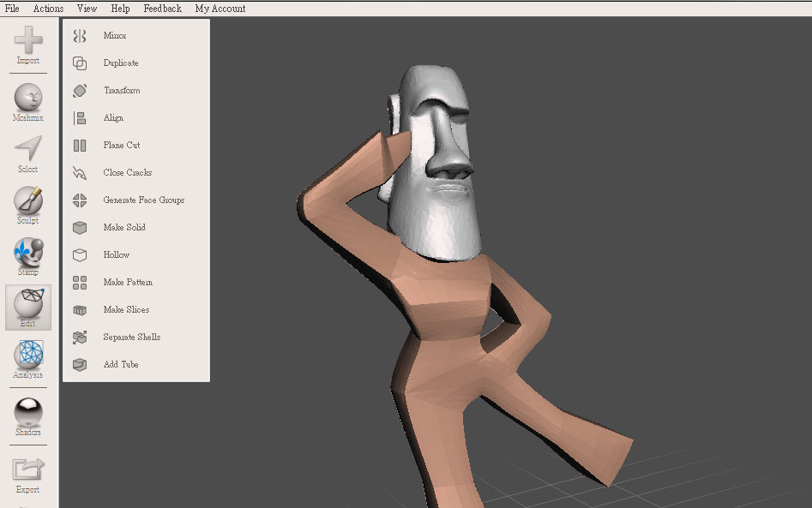Image resolution: width=812 pixels, height=508 pixels.
Task: Click the Align icon
Action: 80,118
